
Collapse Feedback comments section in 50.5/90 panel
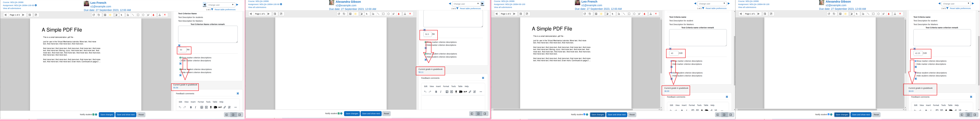tap(483, 78)
